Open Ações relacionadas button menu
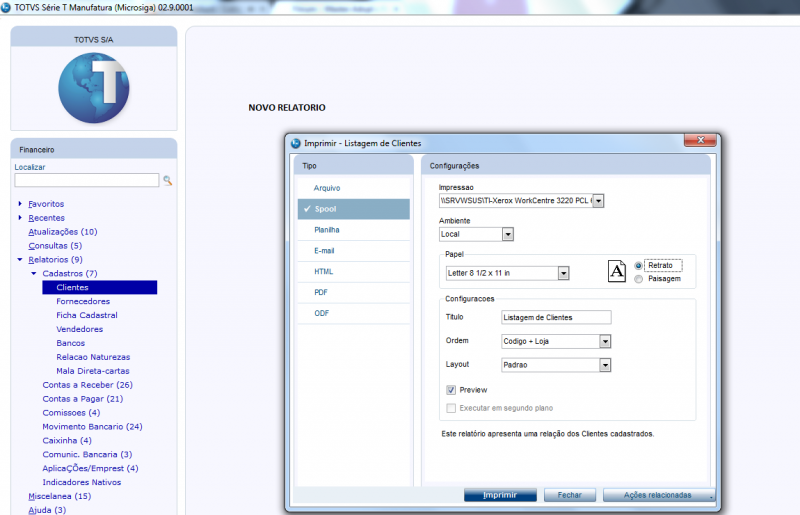Image resolution: width=800 pixels, height=515 pixels. pos(659,495)
